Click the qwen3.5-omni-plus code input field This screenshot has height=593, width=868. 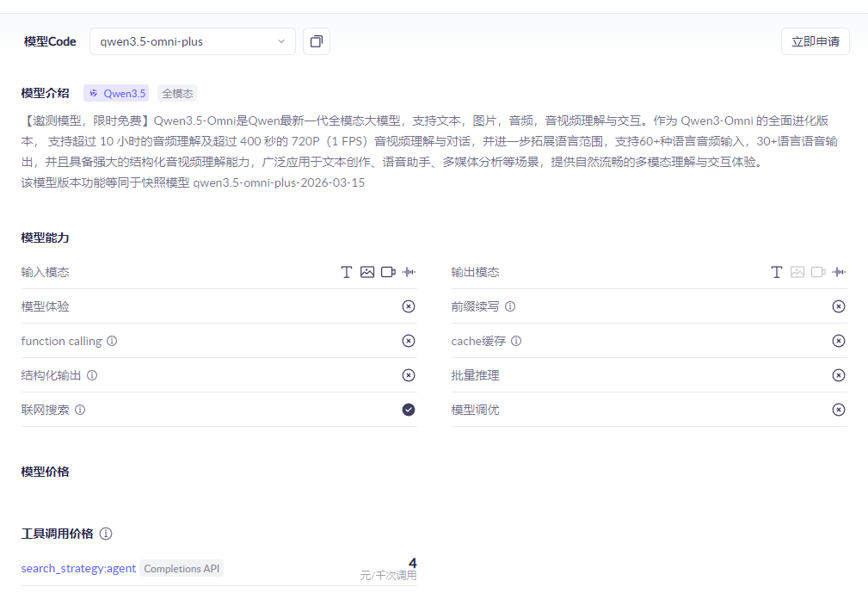point(172,40)
